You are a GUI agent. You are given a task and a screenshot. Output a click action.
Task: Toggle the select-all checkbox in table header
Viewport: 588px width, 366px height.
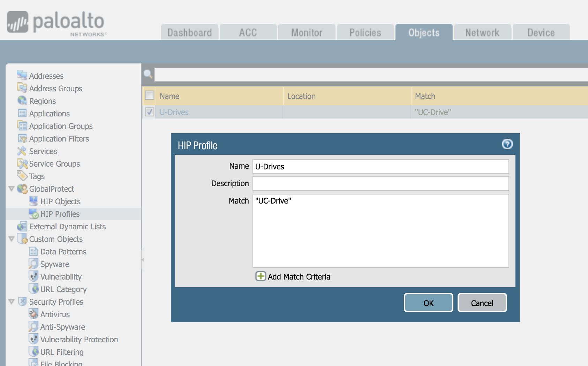(x=150, y=95)
